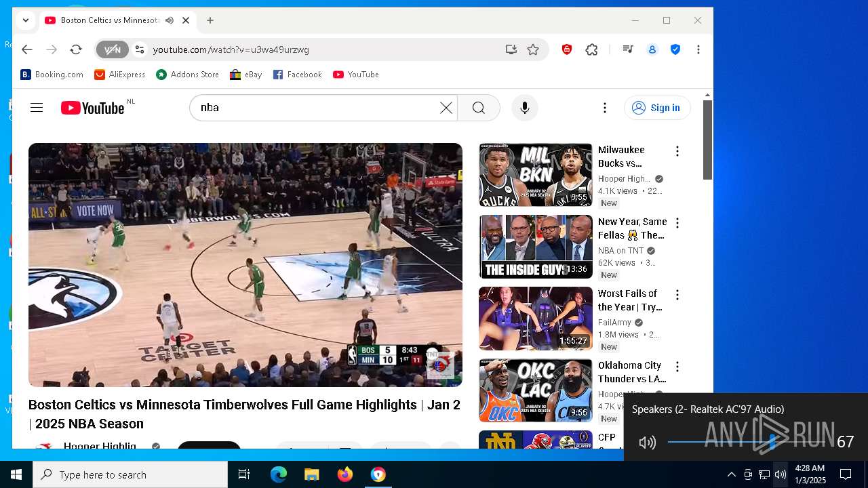Open Task View on taskbar

[x=244, y=474]
